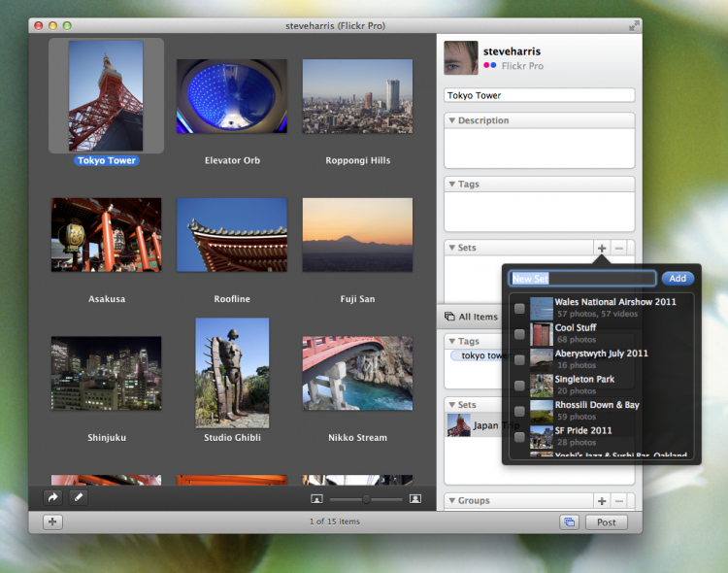Click the large thumbnail size icon

pos(415,498)
